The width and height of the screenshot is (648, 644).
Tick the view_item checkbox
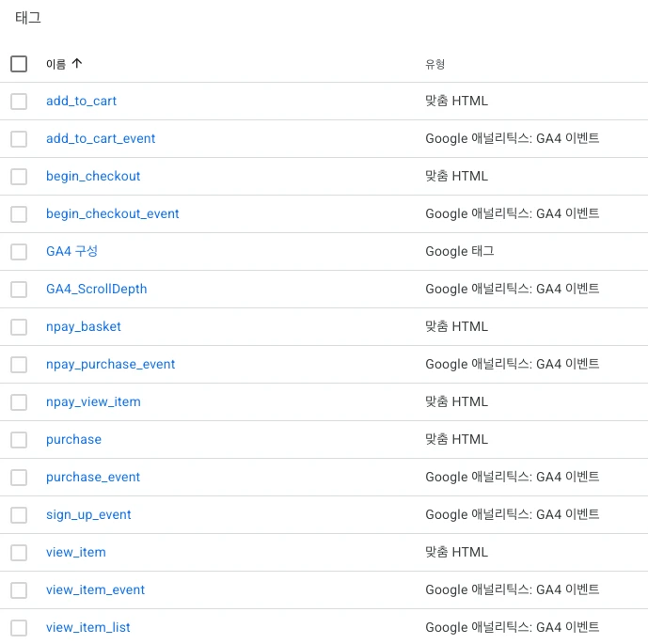pyautogui.click(x=19, y=552)
